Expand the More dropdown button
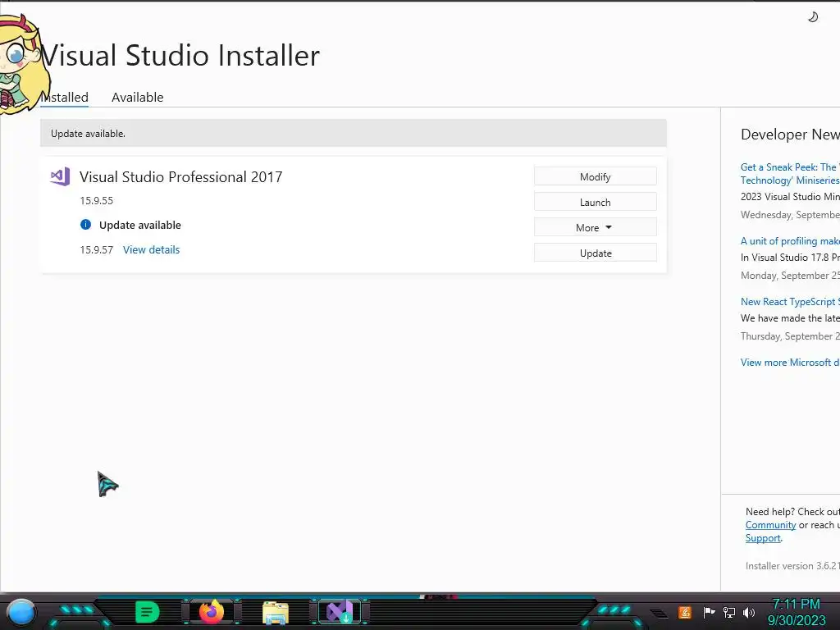Image resolution: width=840 pixels, height=630 pixels. tap(596, 227)
